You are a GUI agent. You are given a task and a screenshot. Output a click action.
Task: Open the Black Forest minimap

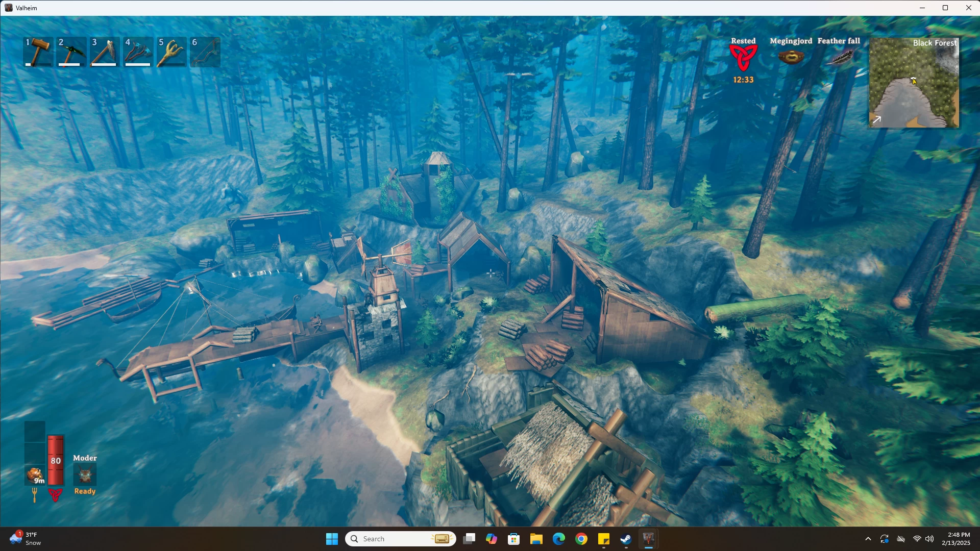pyautogui.click(x=914, y=83)
